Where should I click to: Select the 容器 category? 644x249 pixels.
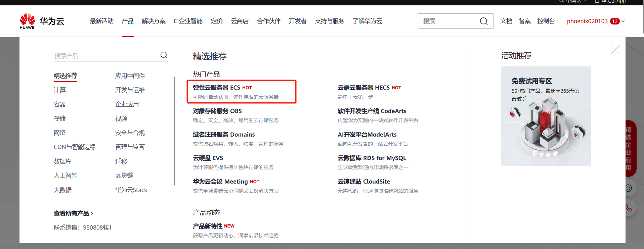[x=60, y=104]
